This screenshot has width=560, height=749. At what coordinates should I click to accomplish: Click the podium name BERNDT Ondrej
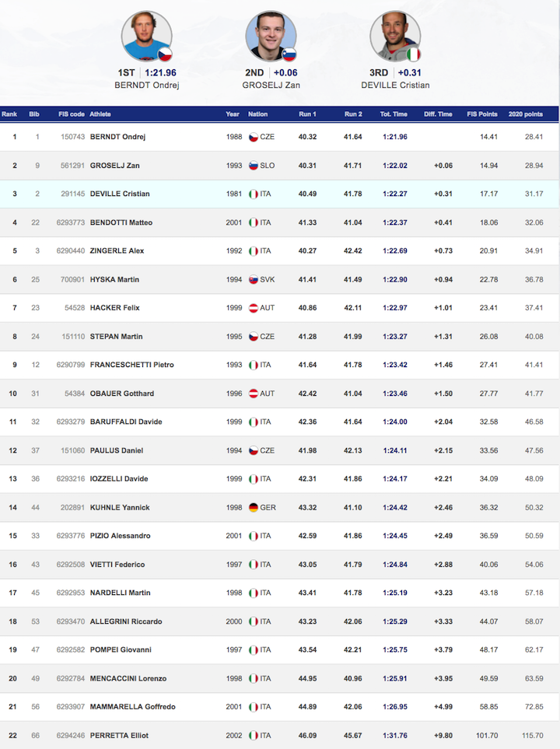coord(147,86)
